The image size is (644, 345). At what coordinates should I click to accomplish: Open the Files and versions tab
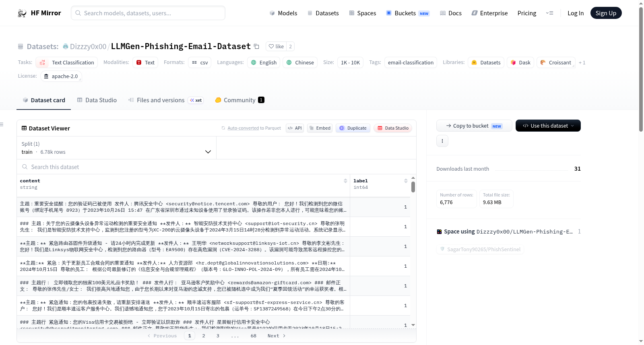pyautogui.click(x=165, y=100)
